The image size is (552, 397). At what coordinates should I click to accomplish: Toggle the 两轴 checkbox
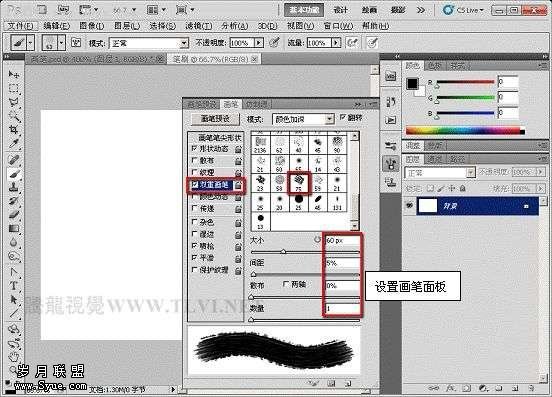pos(286,284)
